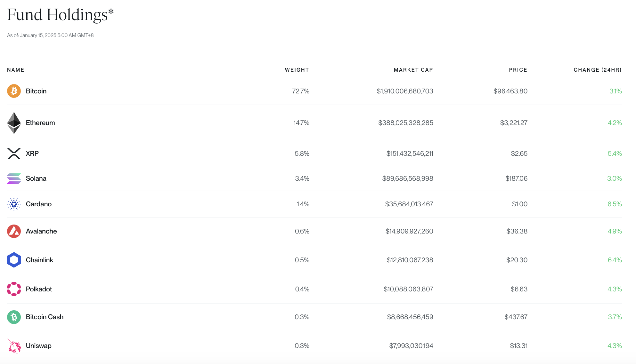Select the XRP icon
Viewport: 636px width, 364px height.
coord(14,154)
